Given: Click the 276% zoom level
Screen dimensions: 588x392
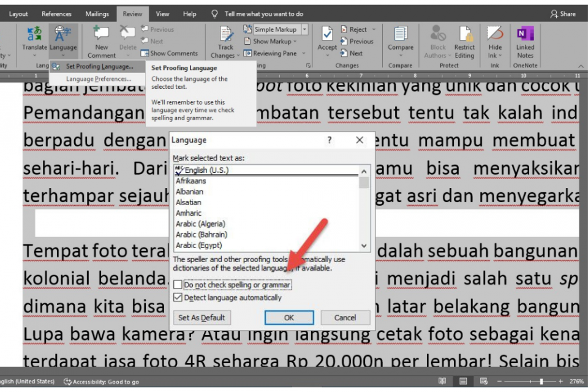Looking at the screenshot, I should point(576,381).
